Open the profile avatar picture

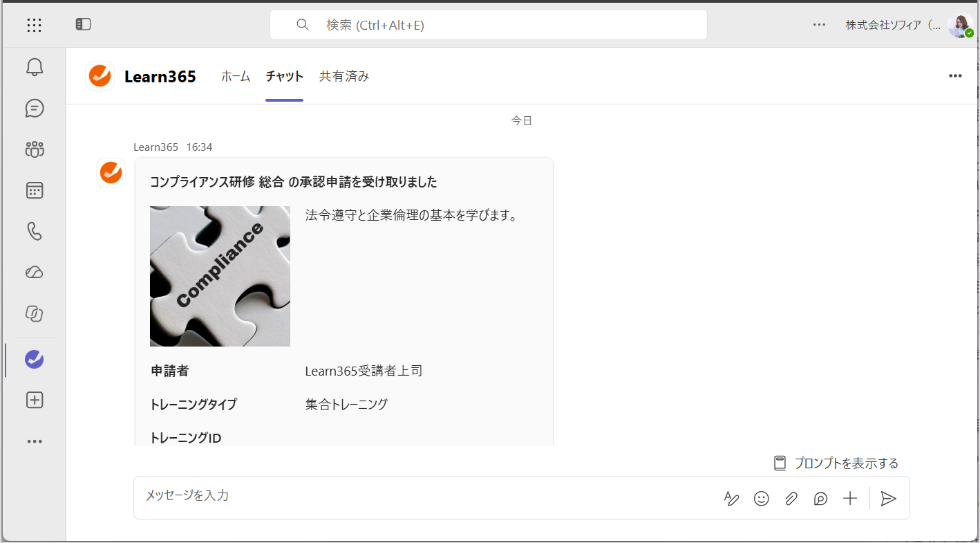pos(961,25)
